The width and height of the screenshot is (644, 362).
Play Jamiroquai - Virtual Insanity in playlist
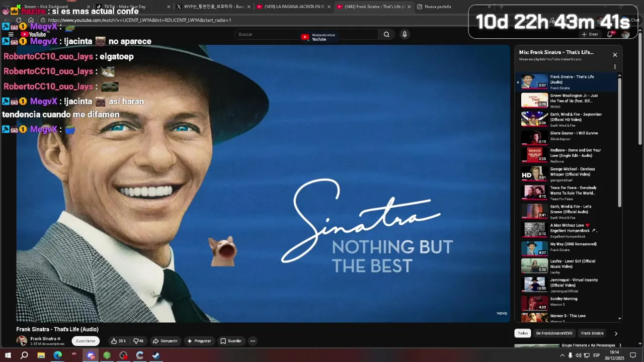567,285
